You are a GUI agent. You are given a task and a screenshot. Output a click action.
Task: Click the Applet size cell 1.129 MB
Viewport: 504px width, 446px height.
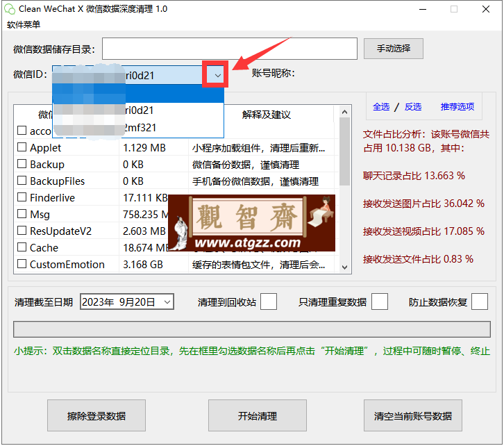pos(144,148)
